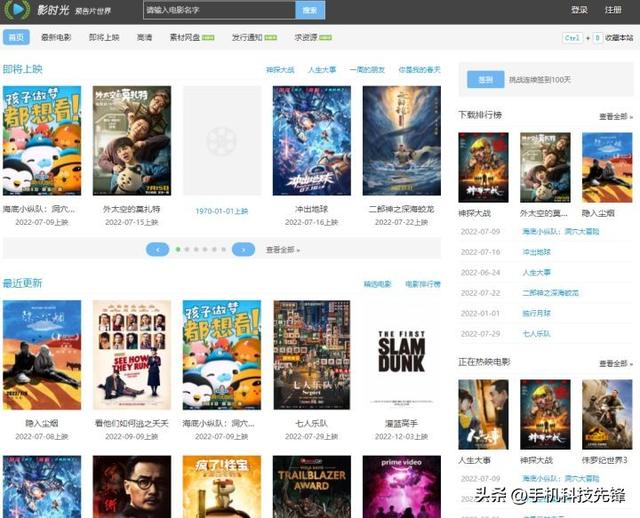Image resolution: width=640 pixels, height=518 pixels.
Task: Select the first green carousel dot
Action: click(x=178, y=249)
